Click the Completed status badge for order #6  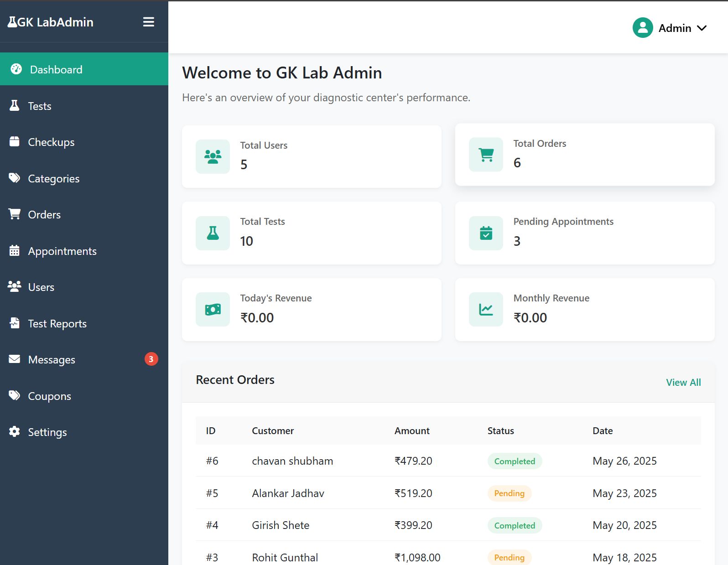coord(514,461)
